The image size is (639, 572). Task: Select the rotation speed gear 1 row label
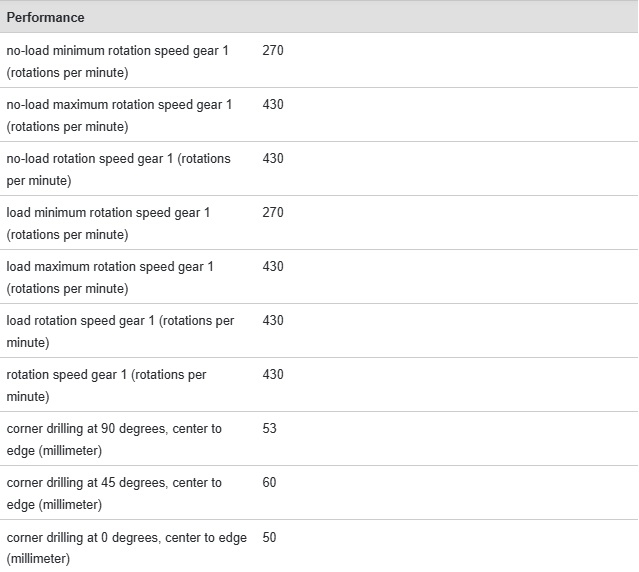106,385
